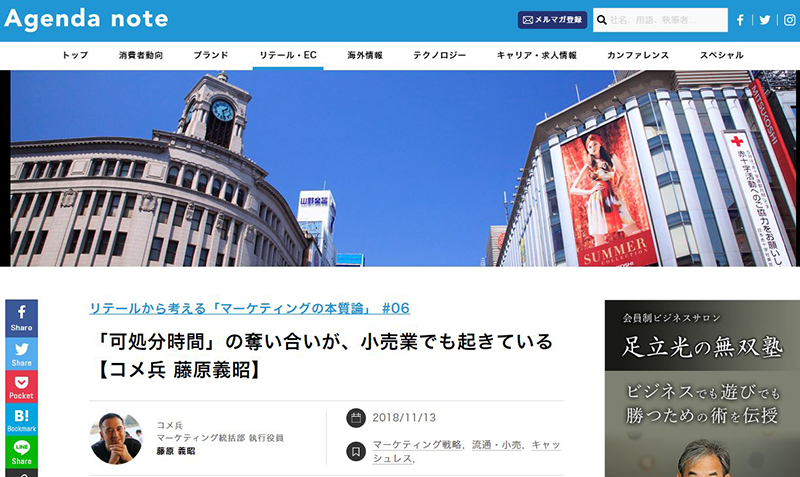Share article via Facebook sidebar button

click(21, 318)
